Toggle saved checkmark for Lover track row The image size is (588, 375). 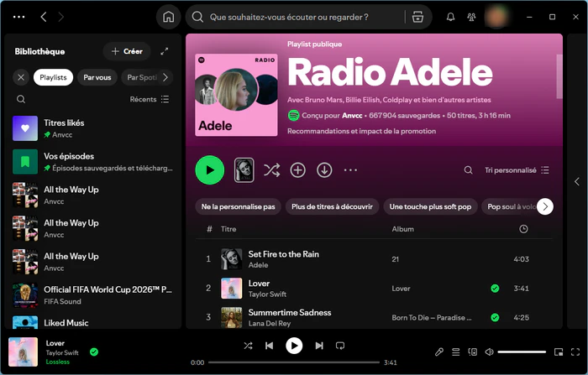pyautogui.click(x=495, y=289)
